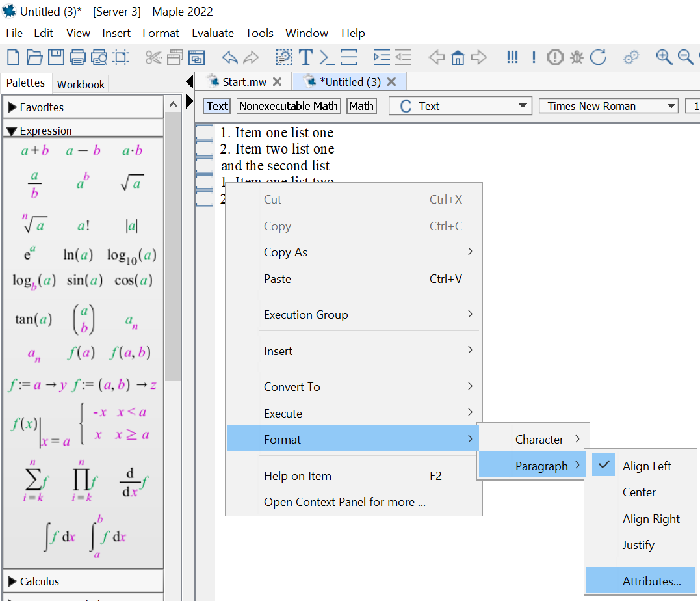Open debugger with bug icon
Screen dimensions: 700x601
coord(577,57)
